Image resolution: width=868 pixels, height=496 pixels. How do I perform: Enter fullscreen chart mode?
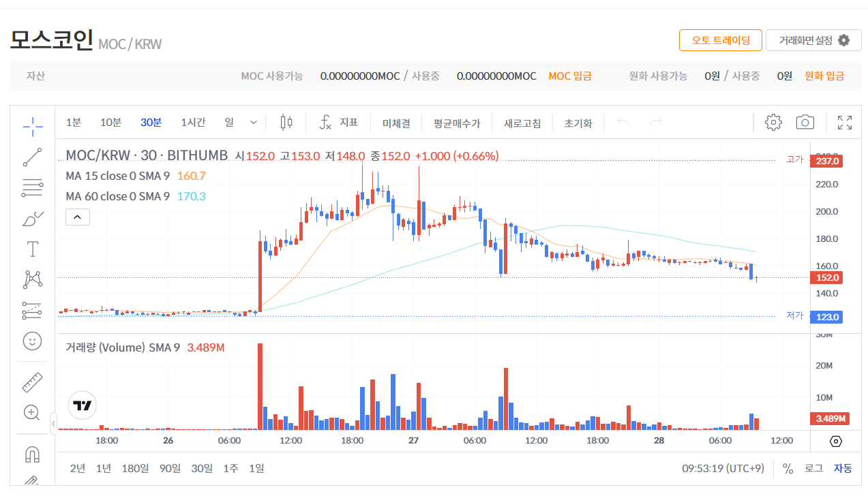pyautogui.click(x=845, y=123)
